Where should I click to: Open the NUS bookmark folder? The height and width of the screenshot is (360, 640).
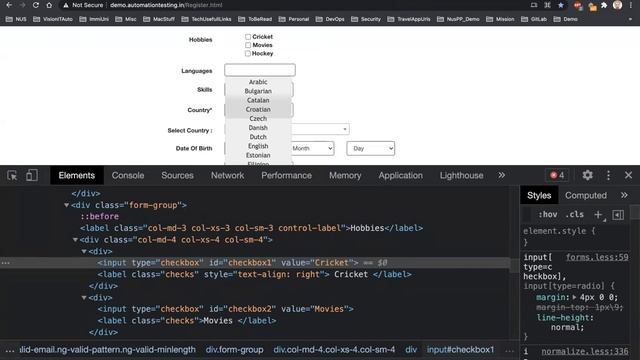click(x=16, y=19)
